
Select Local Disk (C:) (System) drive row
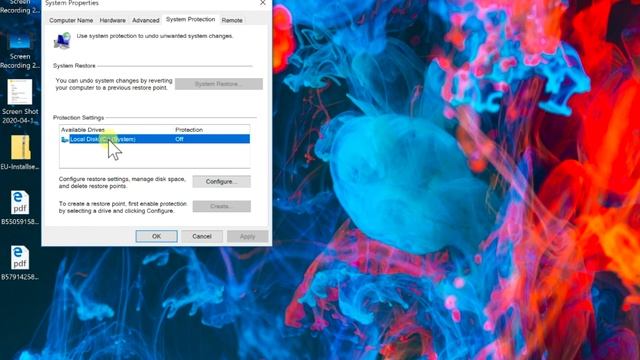coord(155,139)
